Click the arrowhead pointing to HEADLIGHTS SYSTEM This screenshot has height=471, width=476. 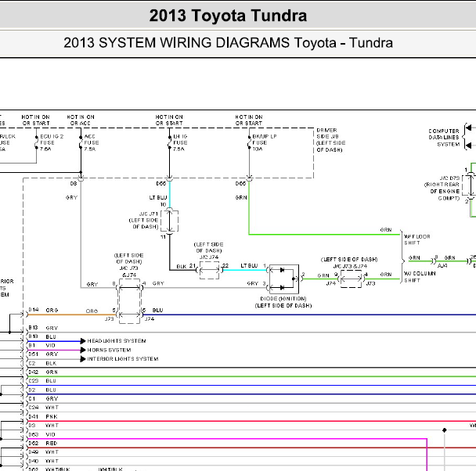(x=83, y=341)
